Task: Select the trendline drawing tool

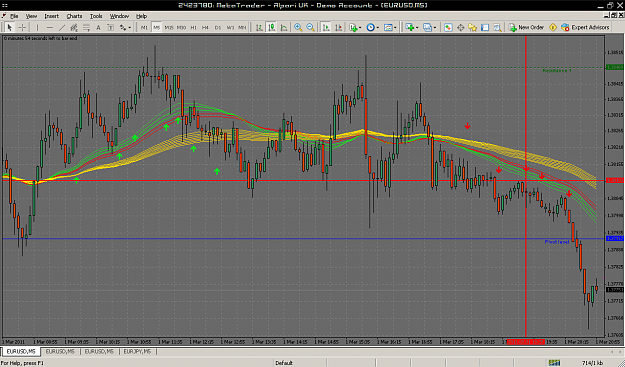Action: point(62,27)
